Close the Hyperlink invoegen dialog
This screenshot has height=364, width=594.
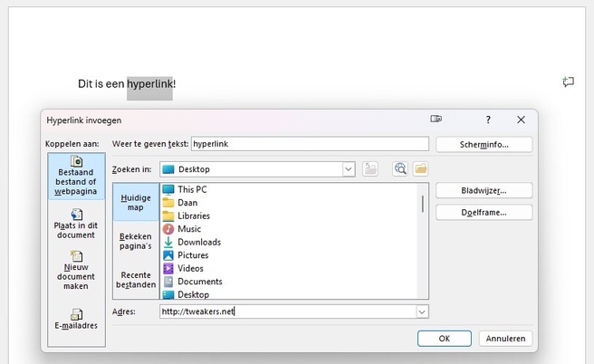[521, 120]
